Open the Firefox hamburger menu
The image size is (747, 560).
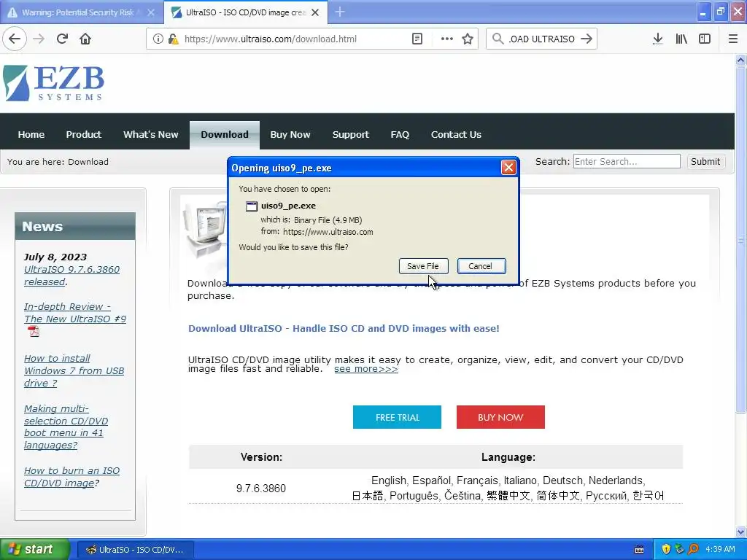733,39
